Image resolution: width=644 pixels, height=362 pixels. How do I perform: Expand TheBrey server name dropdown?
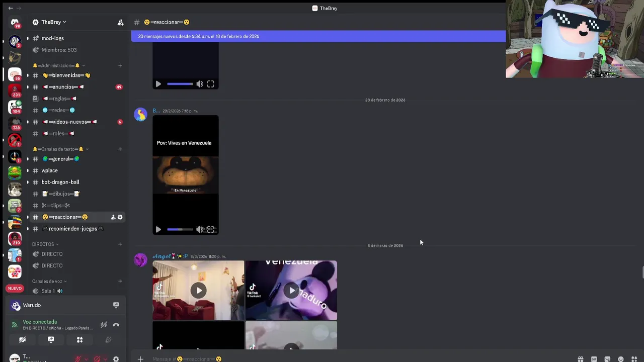tap(54, 22)
